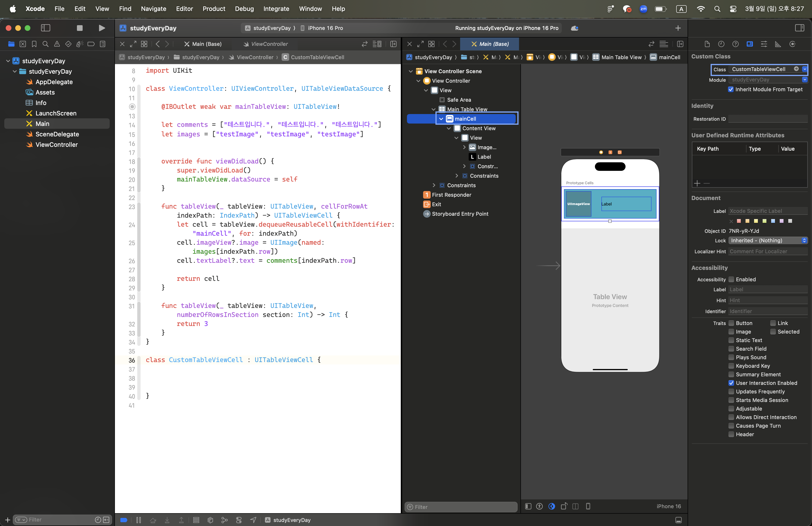Switch to the Attributes inspector icon
812x526 pixels.
click(x=764, y=44)
